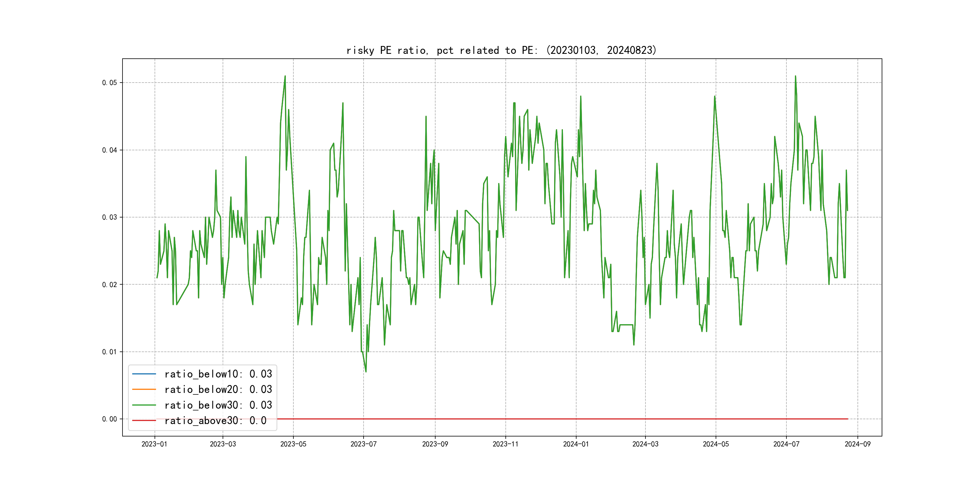This screenshot has height=490, width=980.
Task: Click the 2024-09 x-axis tick label
Action: click(857, 444)
